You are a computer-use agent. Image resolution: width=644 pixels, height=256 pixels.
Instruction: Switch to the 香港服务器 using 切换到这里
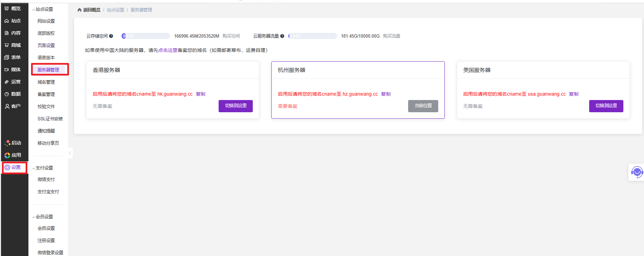(x=236, y=106)
